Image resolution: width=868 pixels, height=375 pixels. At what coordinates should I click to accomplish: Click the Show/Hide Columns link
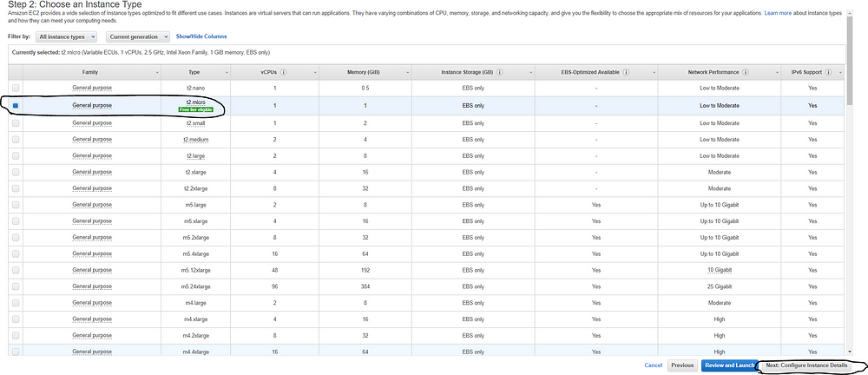coord(201,36)
